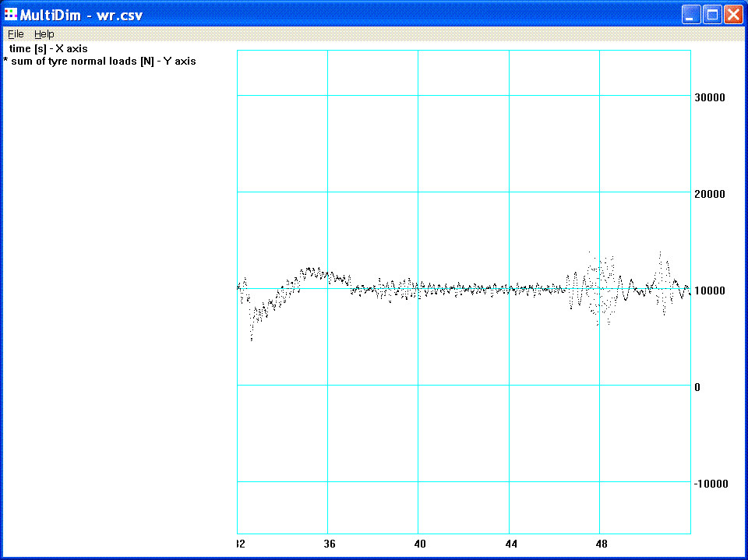This screenshot has width=748, height=560.
Task: Open the File menu
Action: pyautogui.click(x=16, y=33)
